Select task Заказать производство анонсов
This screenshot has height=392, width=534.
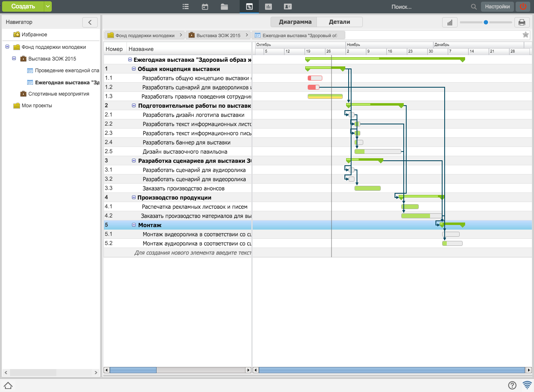point(184,188)
